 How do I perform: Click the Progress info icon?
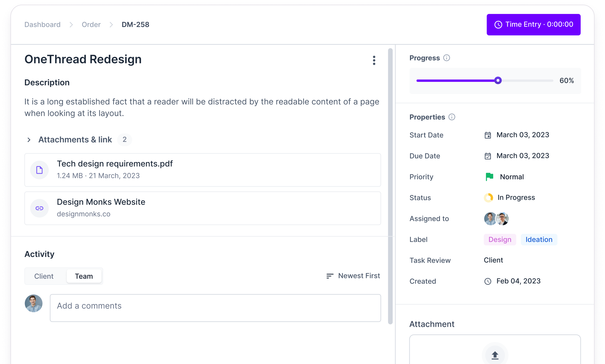pyautogui.click(x=447, y=58)
